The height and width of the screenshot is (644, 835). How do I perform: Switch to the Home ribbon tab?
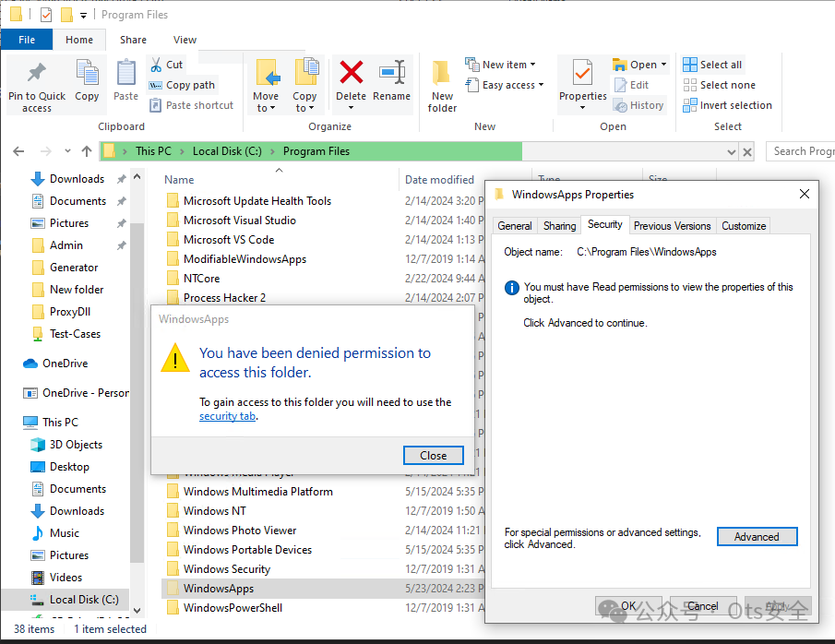pos(79,40)
